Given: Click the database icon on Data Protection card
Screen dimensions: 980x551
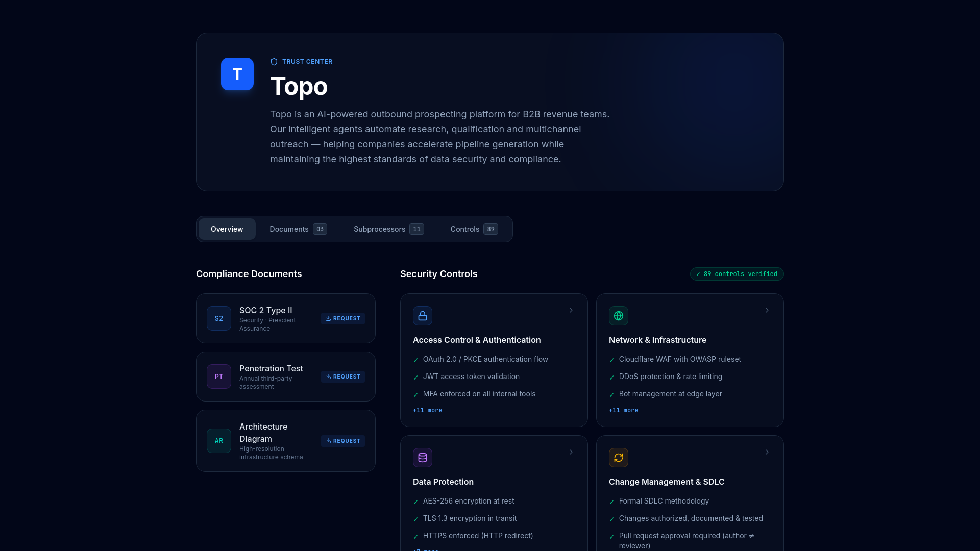Looking at the screenshot, I should (423, 458).
